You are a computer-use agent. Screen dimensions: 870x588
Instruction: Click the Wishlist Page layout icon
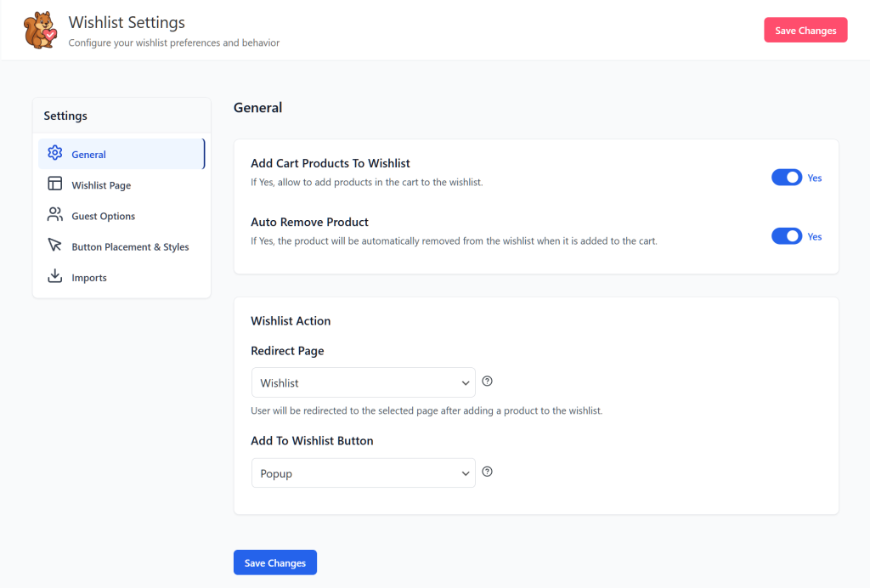[x=54, y=184]
